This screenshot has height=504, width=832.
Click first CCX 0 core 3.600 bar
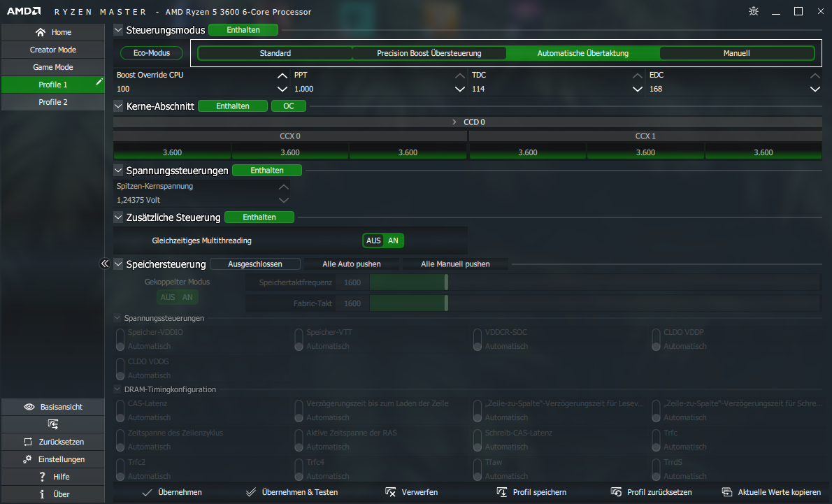point(172,152)
